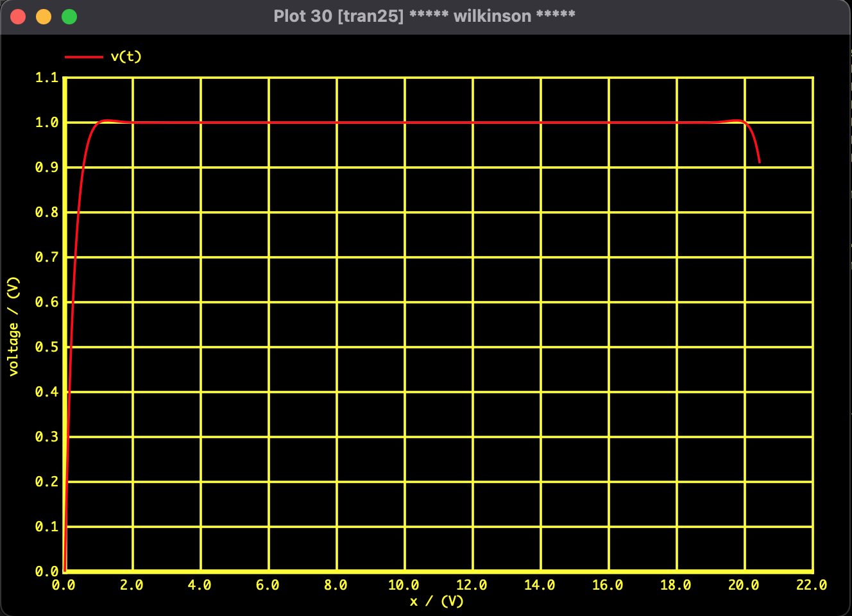Click the 22.0 x-axis tick label

(810, 585)
